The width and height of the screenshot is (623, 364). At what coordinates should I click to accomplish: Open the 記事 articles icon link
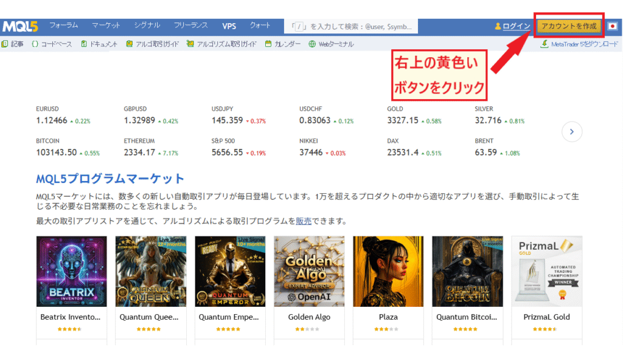point(12,44)
